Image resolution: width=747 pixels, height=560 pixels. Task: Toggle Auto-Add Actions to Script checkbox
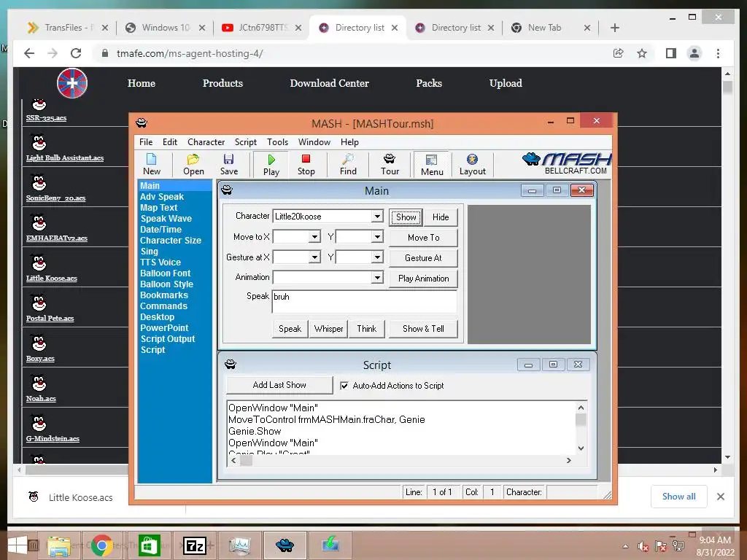[x=344, y=386]
